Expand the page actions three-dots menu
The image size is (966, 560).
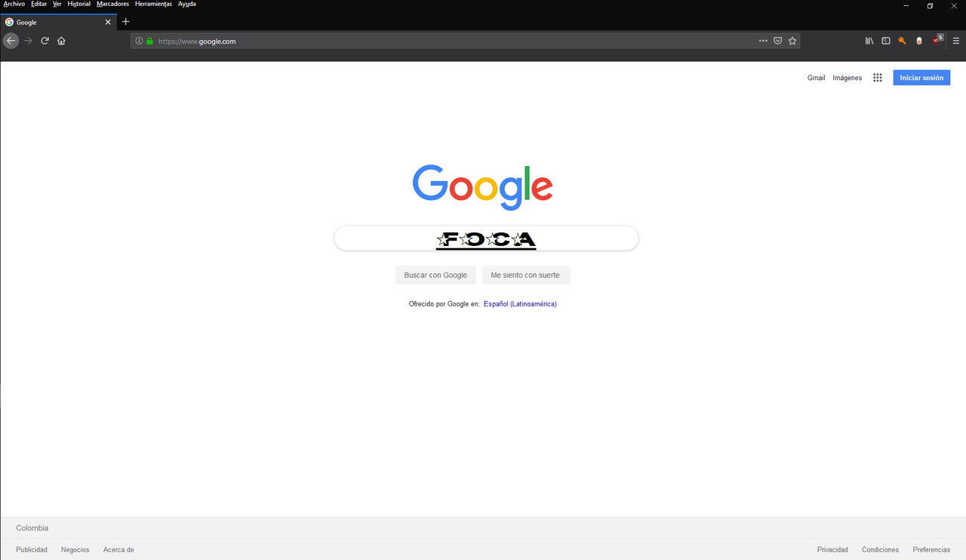(x=763, y=41)
